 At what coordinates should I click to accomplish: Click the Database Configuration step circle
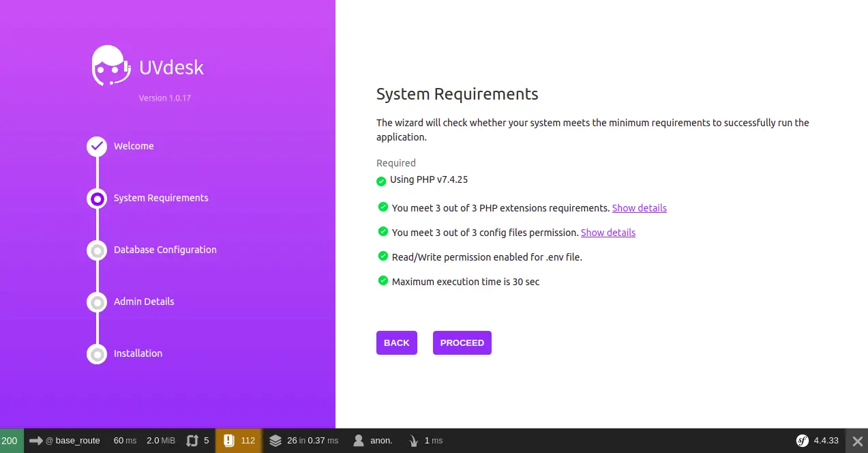97,250
